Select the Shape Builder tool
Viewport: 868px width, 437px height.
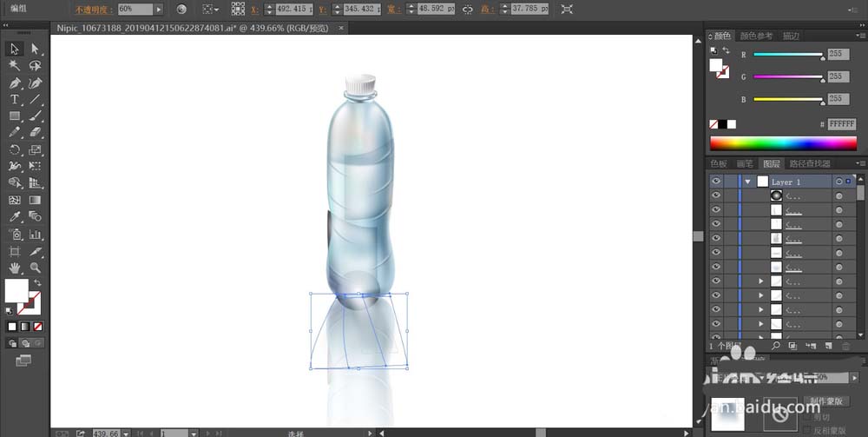pyautogui.click(x=15, y=182)
